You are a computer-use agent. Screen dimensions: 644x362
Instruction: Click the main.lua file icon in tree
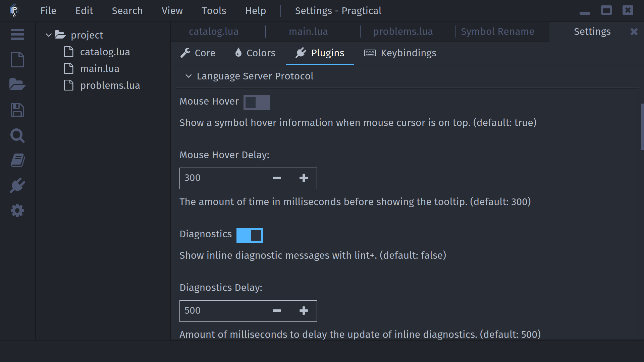pos(69,68)
